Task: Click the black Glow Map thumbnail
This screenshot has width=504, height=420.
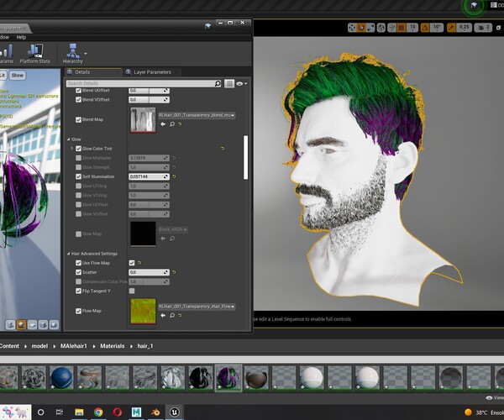Action: 143,234
